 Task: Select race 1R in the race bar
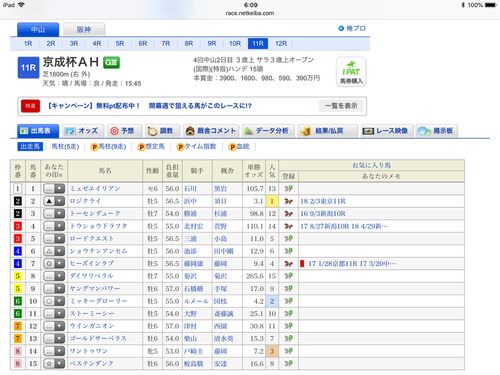pyautogui.click(x=28, y=44)
